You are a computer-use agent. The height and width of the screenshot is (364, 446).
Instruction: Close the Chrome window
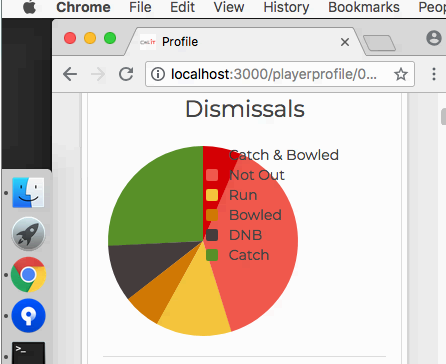click(70, 38)
